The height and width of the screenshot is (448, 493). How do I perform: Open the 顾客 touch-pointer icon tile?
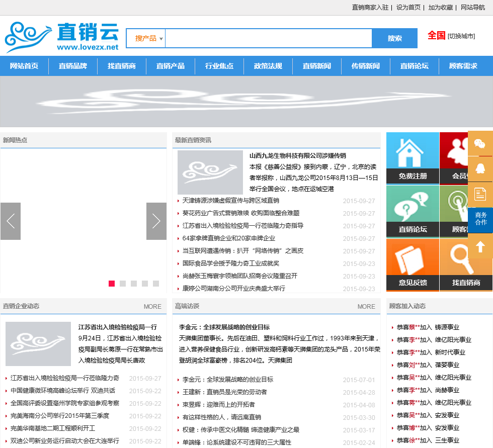[x=454, y=211]
